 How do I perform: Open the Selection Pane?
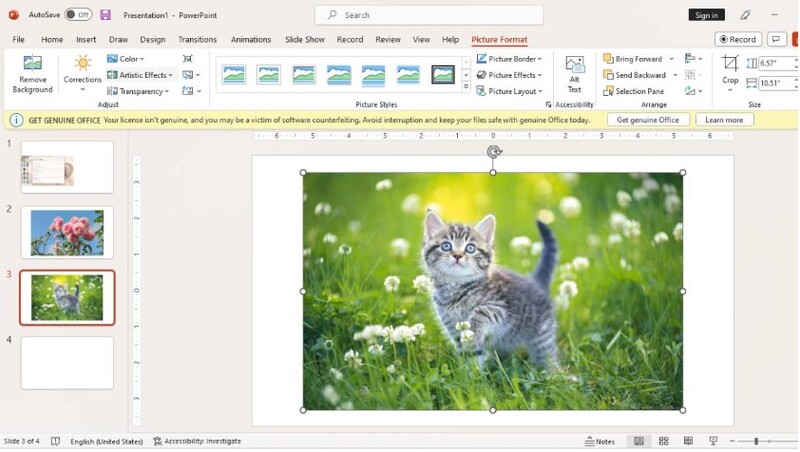634,91
